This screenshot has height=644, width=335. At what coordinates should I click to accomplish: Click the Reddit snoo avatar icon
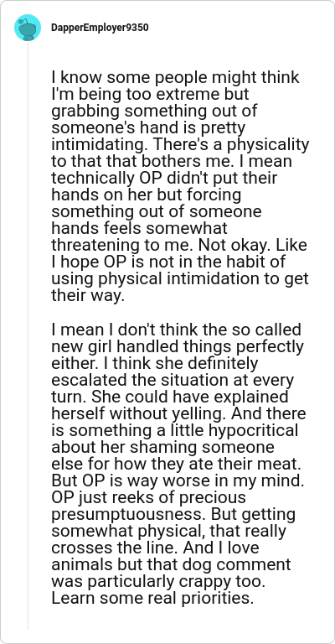28,28
